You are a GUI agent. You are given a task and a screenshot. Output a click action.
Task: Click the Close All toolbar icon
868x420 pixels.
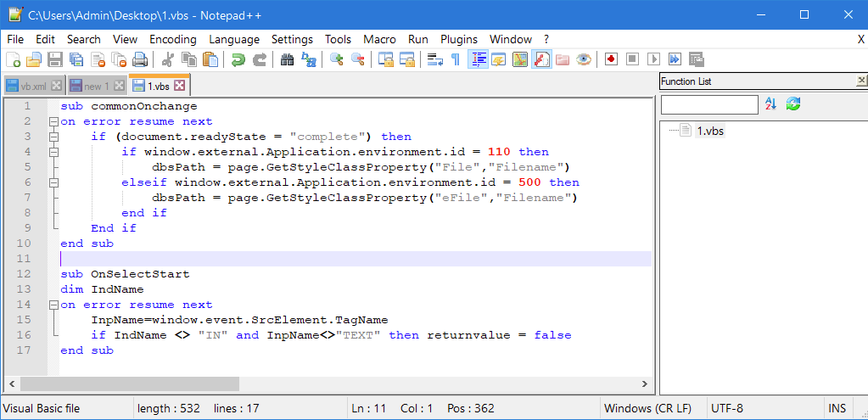[119, 59]
